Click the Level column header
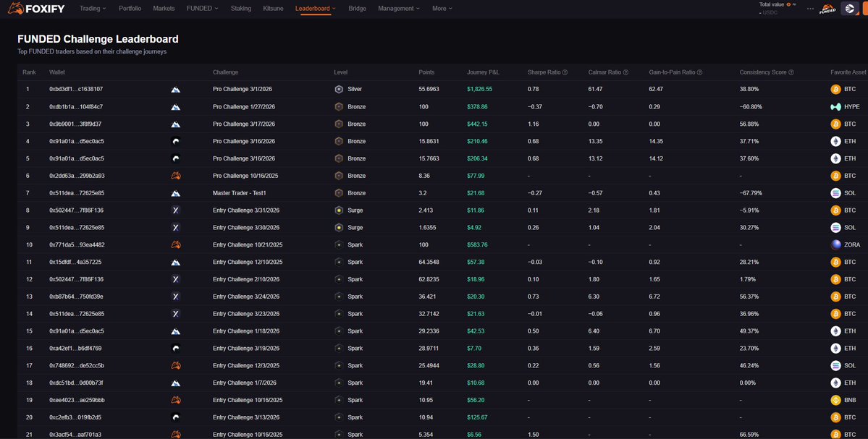This screenshot has height=439, width=868. pyautogui.click(x=340, y=72)
